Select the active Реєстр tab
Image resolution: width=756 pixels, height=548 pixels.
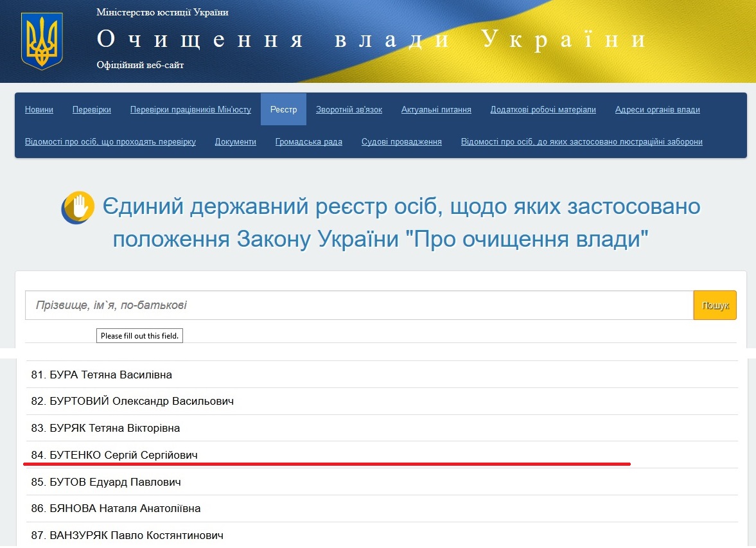pyautogui.click(x=283, y=110)
